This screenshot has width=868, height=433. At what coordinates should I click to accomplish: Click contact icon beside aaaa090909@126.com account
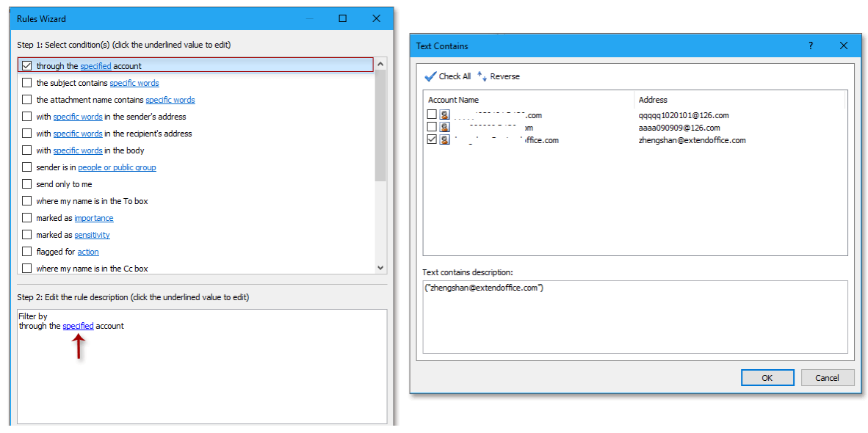click(445, 126)
